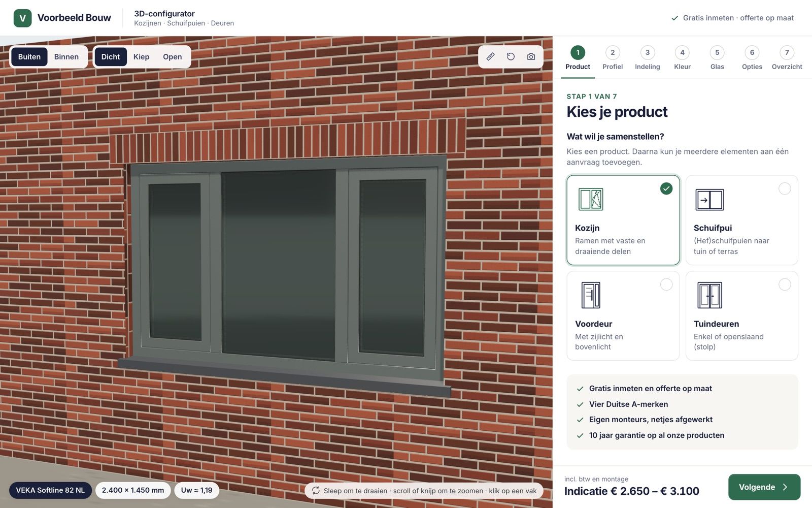Click the 2.400 × 1.450 mm size badge
This screenshot has height=508, width=812.
(133, 490)
